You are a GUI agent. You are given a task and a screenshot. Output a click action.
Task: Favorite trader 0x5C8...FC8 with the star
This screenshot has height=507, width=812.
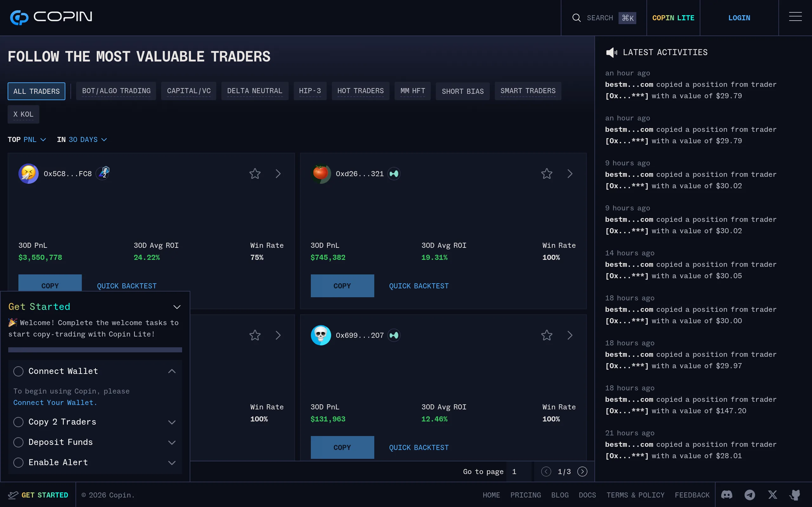click(x=254, y=173)
